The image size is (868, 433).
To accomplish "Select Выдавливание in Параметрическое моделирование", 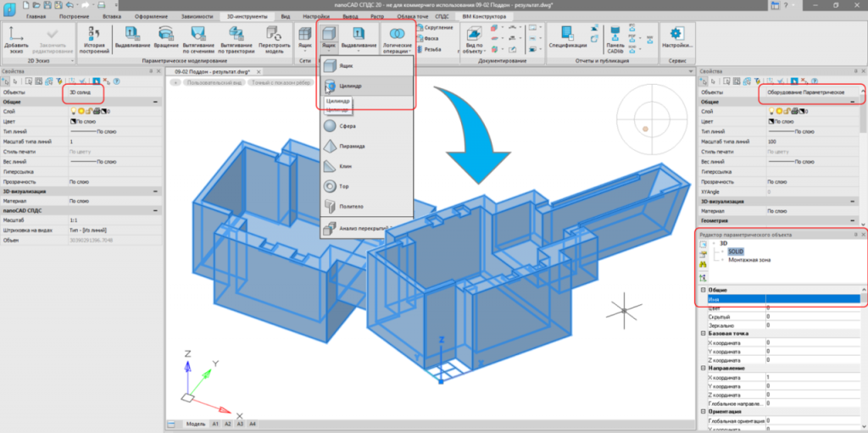I will 132,39.
